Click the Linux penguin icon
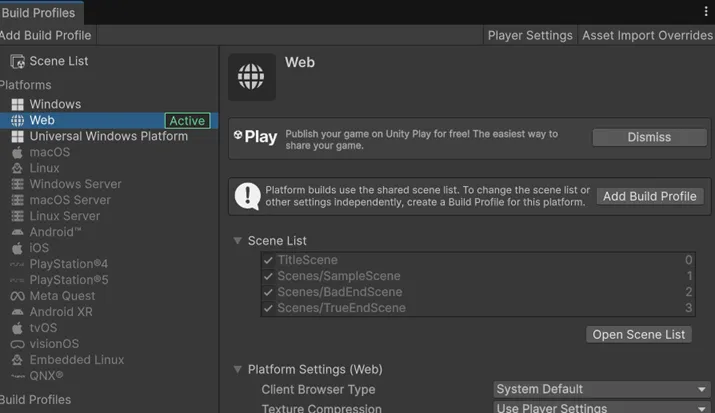This screenshot has height=413, width=715. coord(17,168)
